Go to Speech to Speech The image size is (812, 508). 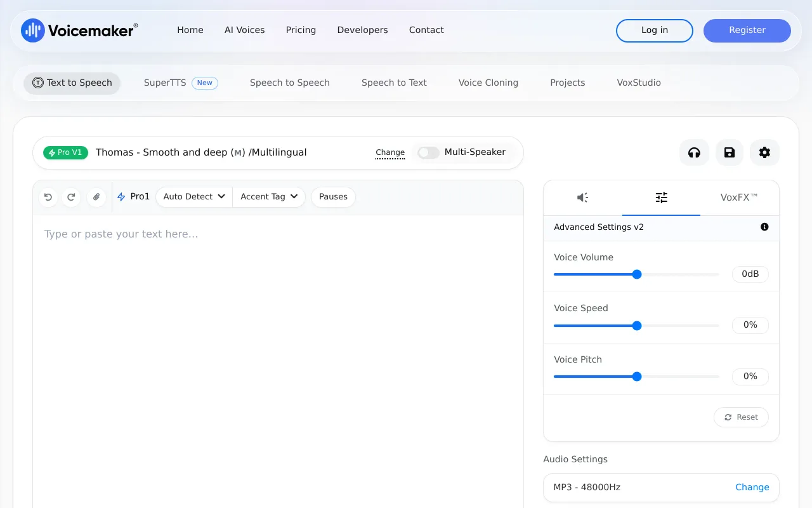point(290,83)
